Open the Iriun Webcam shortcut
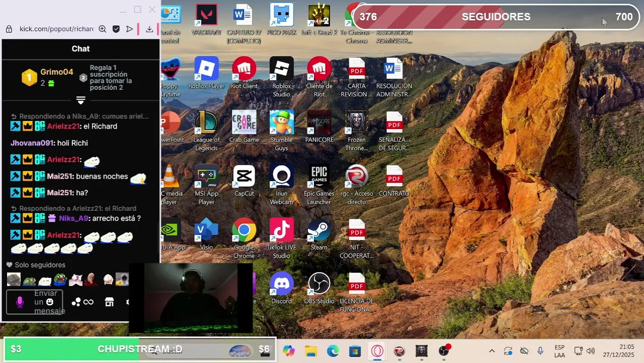644x363 pixels. pos(281,185)
